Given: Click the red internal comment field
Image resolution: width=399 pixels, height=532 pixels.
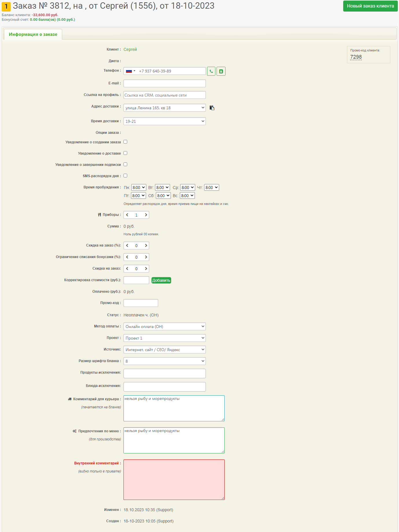Looking at the screenshot, I should point(174,480).
